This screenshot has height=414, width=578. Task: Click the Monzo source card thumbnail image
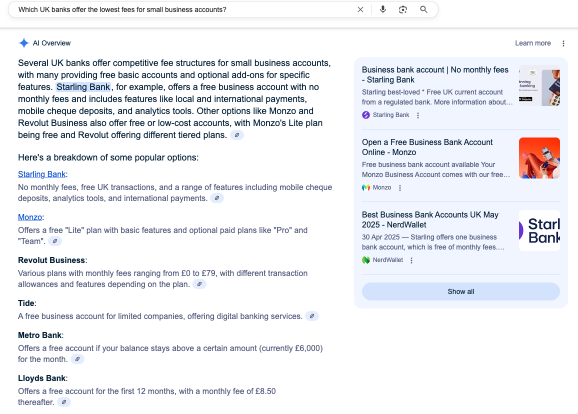click(539, 158)
